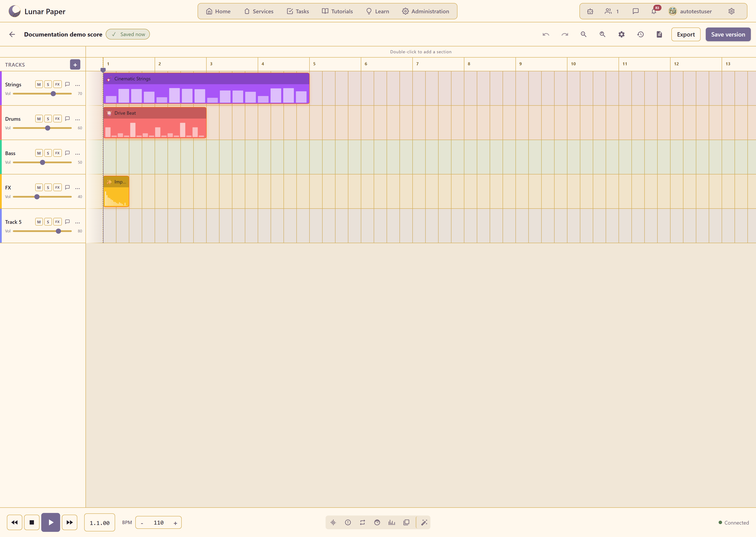The height and width of the screenshot is (537, 756).
Task: Mute the FX track
Action: pos(39,188)
